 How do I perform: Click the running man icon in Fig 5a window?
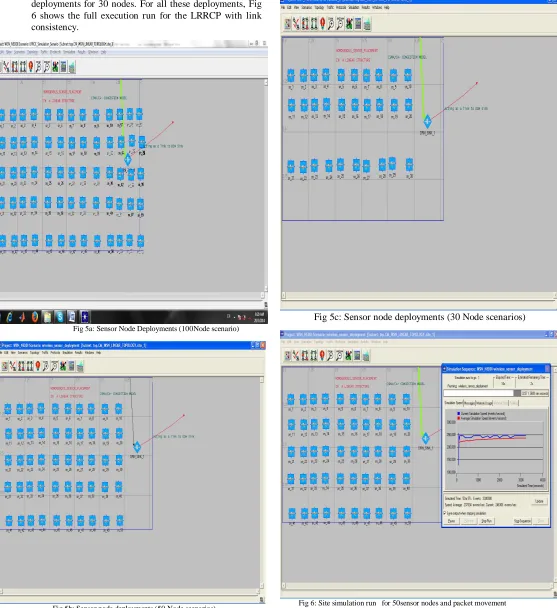click(x=55, y=67)
